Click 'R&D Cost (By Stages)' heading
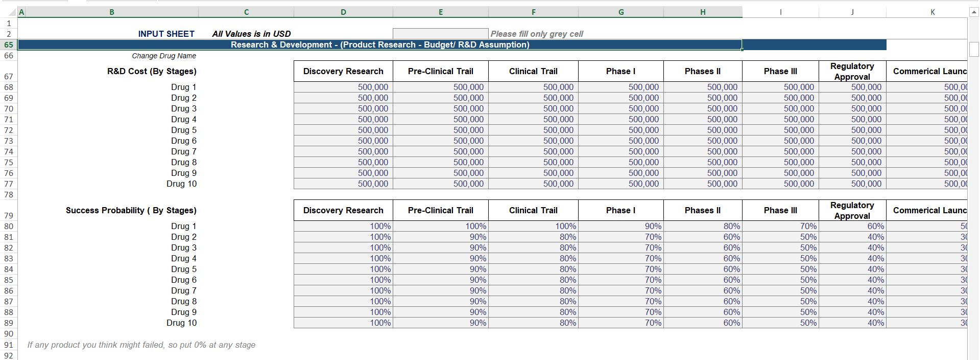980x360 pixels. [x=152, y=71]
